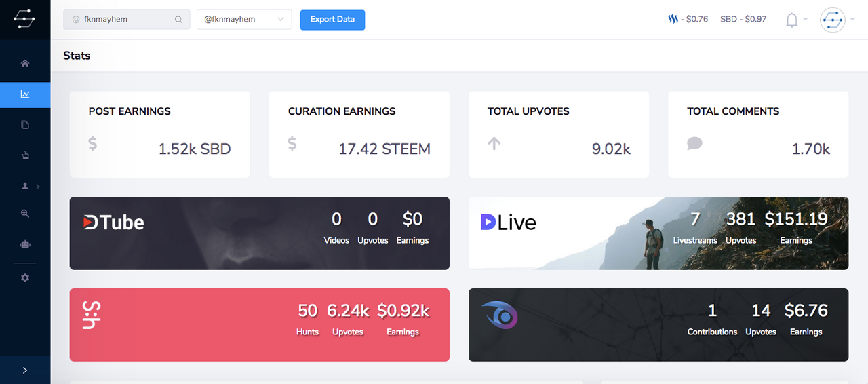Open the robot bot icon in sidebar
Screen dimensions: 868x384
click(x=25, y=244)
